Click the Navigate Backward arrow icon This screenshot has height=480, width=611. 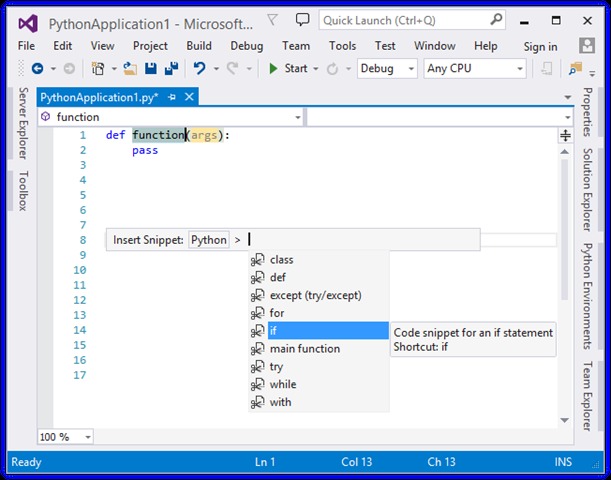click(x=37, y=68)
